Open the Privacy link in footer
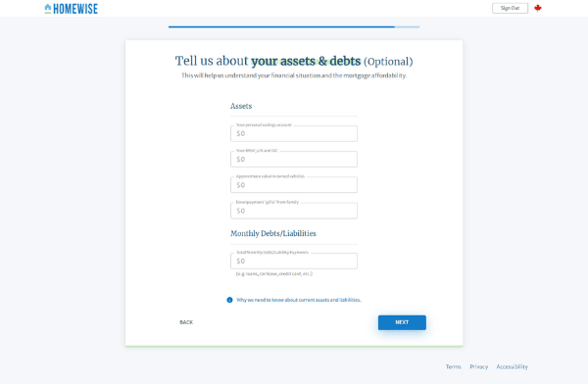This screenshot has height=384, width=588. [479, 366]
